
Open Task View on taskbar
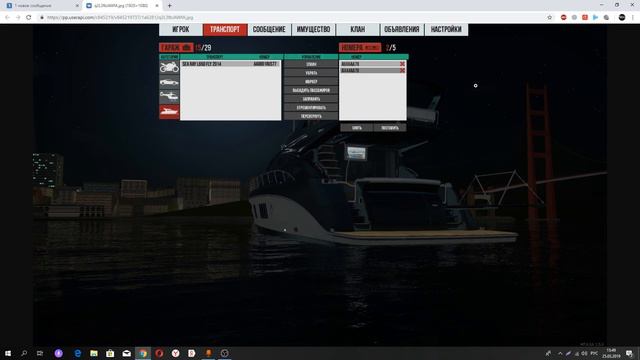tap(40, 353)
